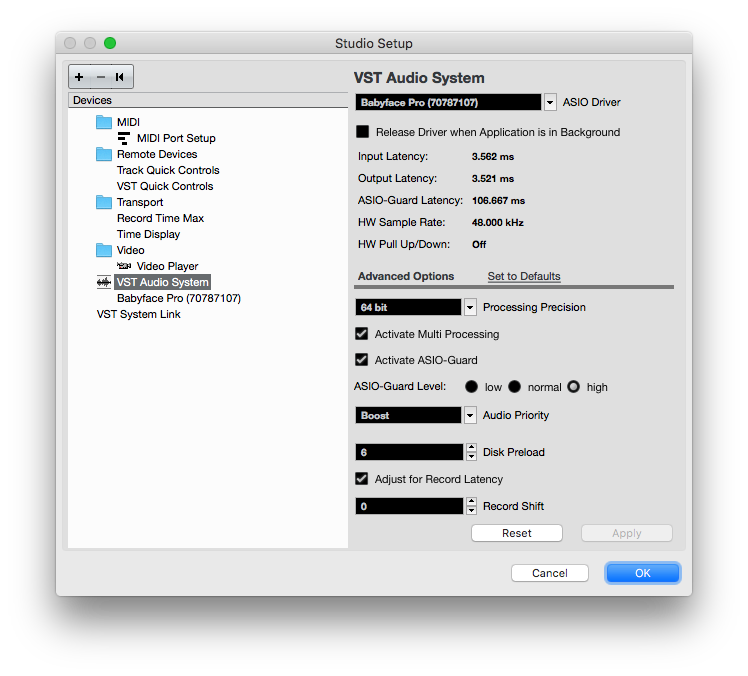
Task: Select Video Player in Devices list
Action: pos(167,266)
